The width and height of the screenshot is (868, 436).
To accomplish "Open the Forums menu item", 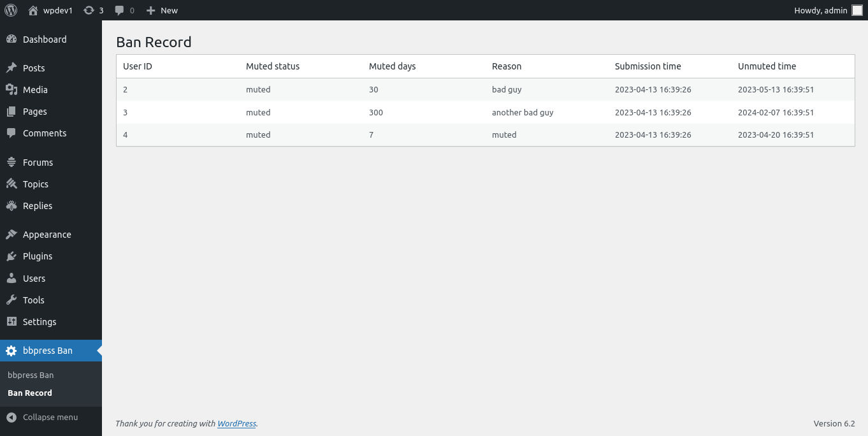I will pyautogui.click(x=38, y=163).
